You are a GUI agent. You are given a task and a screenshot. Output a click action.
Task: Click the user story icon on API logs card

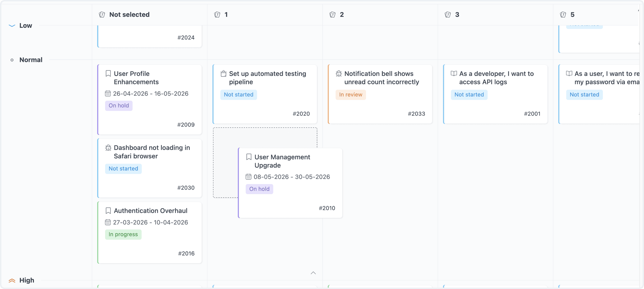pyautogui.click(x=454, y=73)
